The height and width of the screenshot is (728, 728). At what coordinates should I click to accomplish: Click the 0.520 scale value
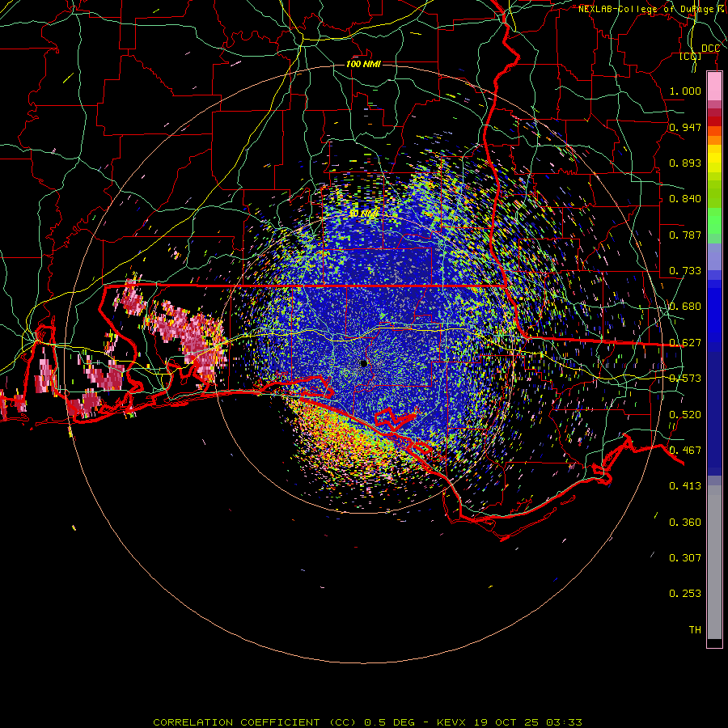(x=685, y=415)
